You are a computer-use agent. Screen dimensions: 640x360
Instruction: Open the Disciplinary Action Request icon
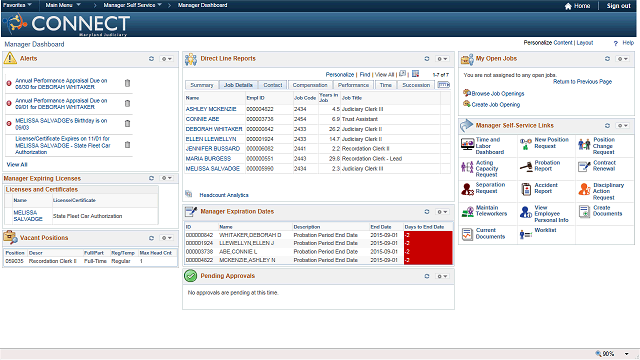pos(584,189)
